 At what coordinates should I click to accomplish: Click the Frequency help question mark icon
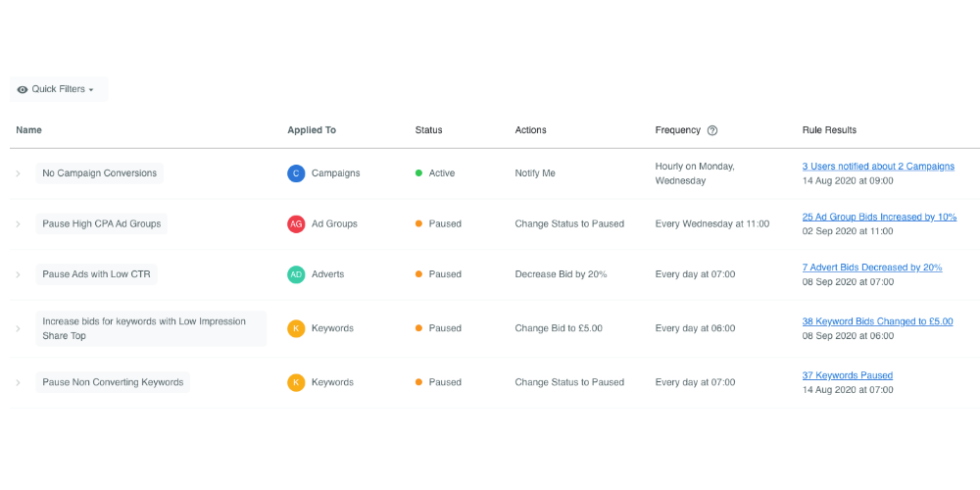click(711, 130)
